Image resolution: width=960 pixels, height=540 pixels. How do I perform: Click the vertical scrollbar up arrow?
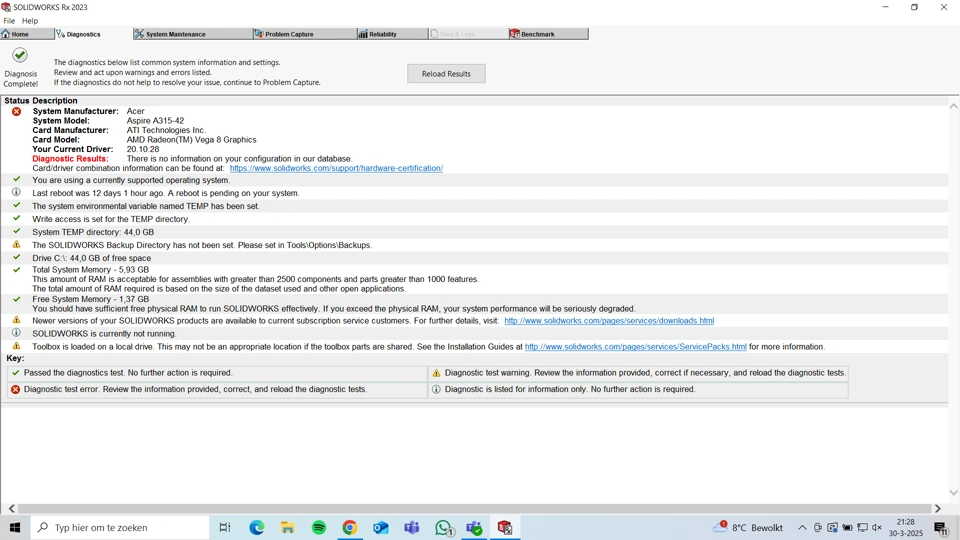pyautogui.click(x=953, y=106)
